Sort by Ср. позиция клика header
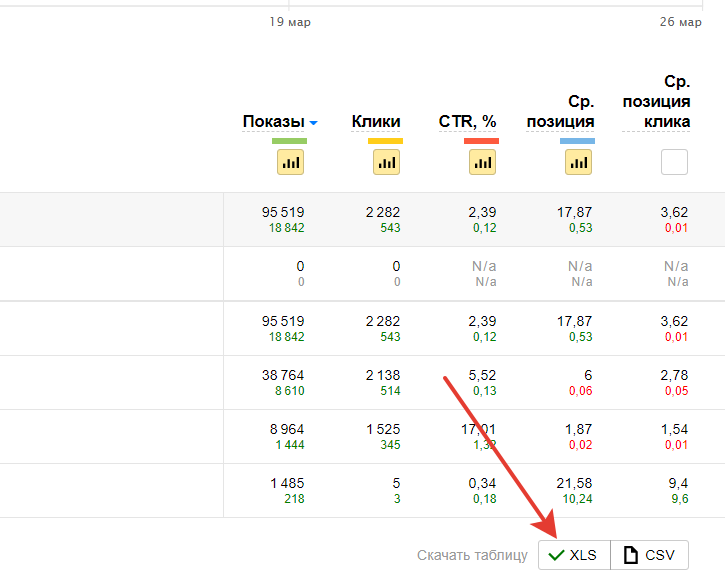Screen dimensions: 725x586 (657, 102)
